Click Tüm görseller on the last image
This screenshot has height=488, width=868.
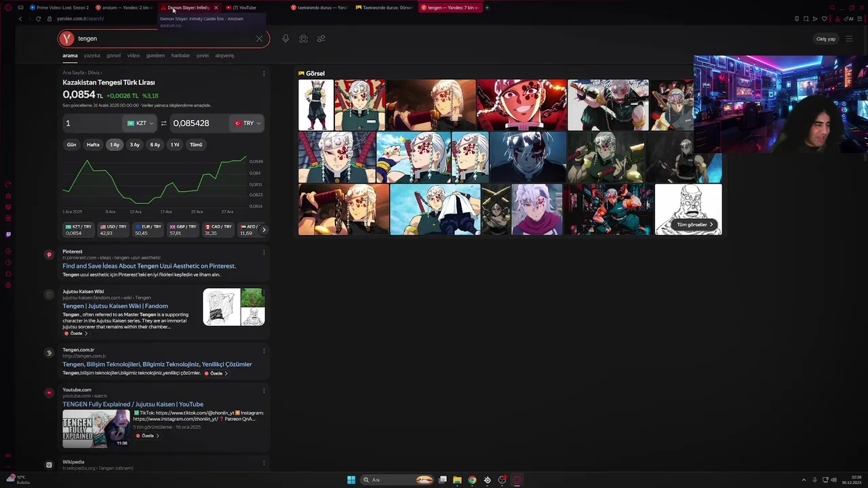click(x=695, y=224)
